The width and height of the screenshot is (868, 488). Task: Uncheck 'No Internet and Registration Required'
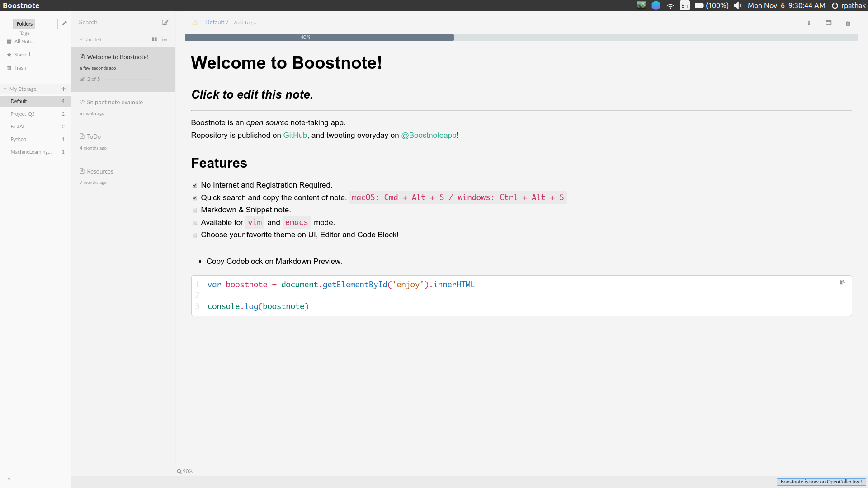pos(194,185)
